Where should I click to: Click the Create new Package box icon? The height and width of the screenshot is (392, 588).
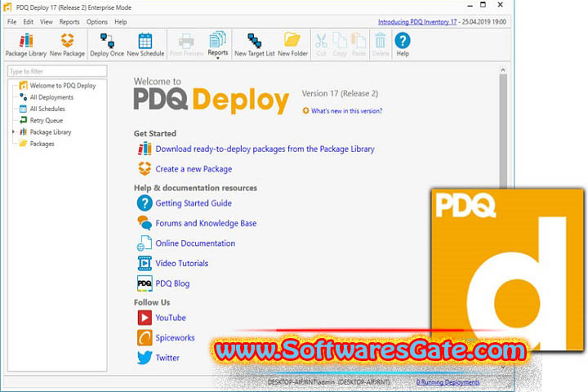145,169
